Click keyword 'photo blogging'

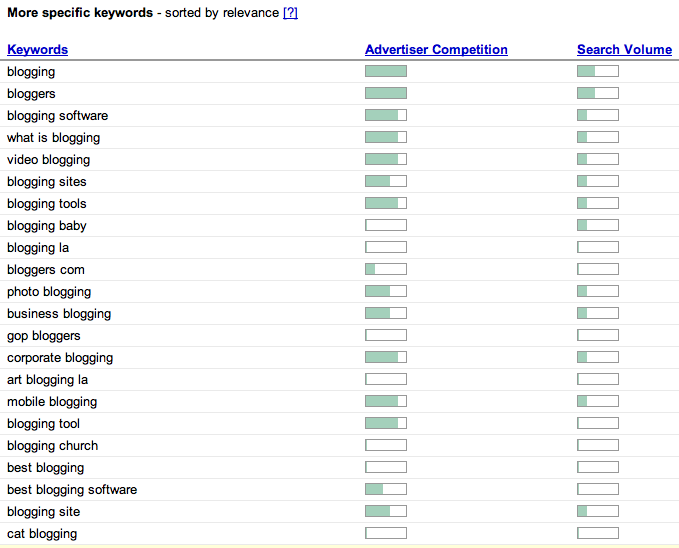point(49,292)
